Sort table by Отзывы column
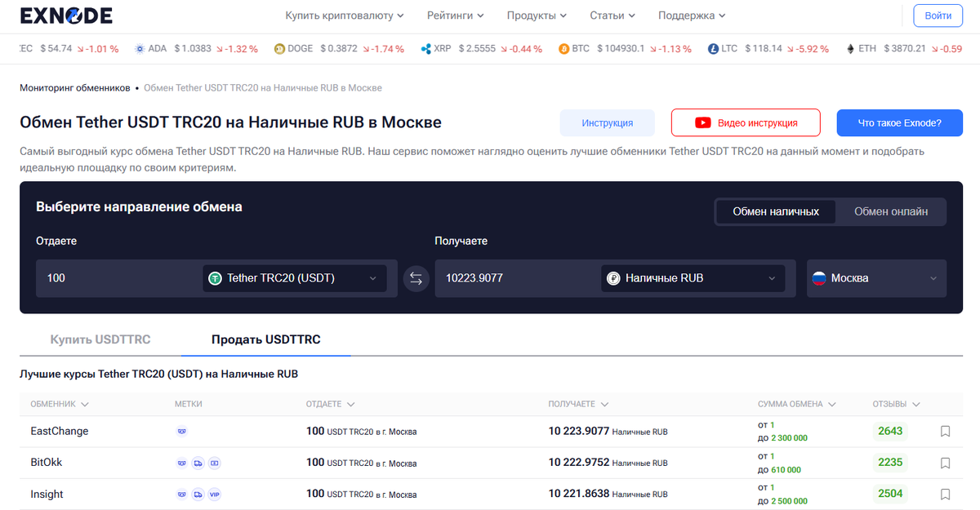This screenshot has width=980, height=510. coord(897,404)
